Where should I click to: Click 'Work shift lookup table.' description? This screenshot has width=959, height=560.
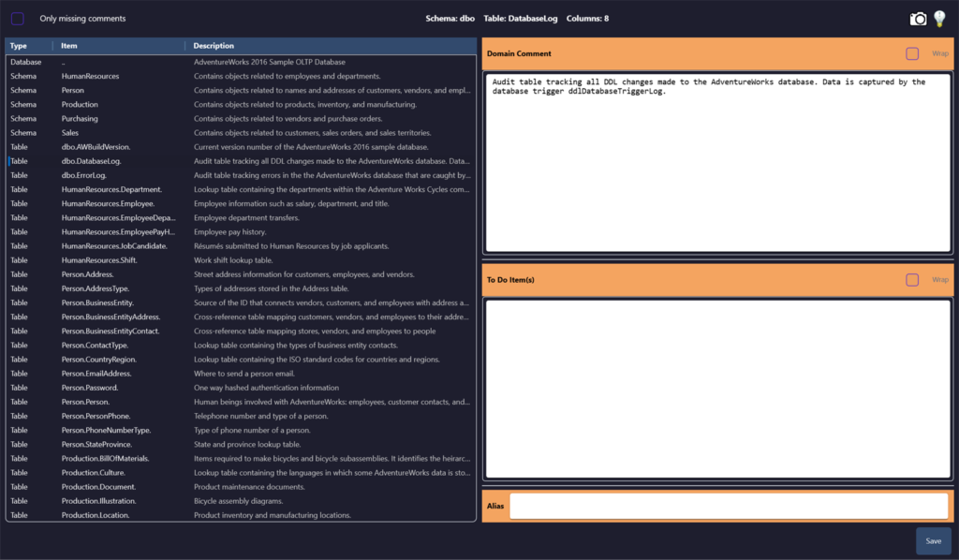pyautogui.click(x=233, y=260)
